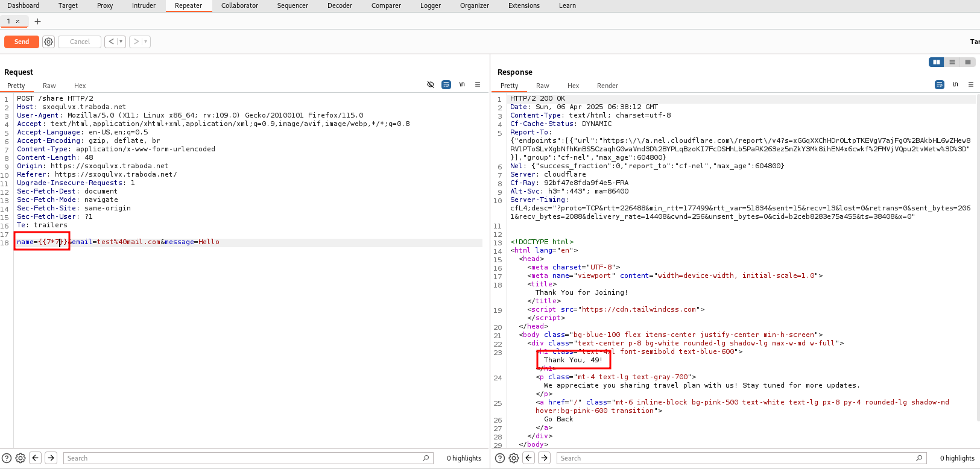Switch to Dashboard tab

pyautogui.click(x=24, y=5)
